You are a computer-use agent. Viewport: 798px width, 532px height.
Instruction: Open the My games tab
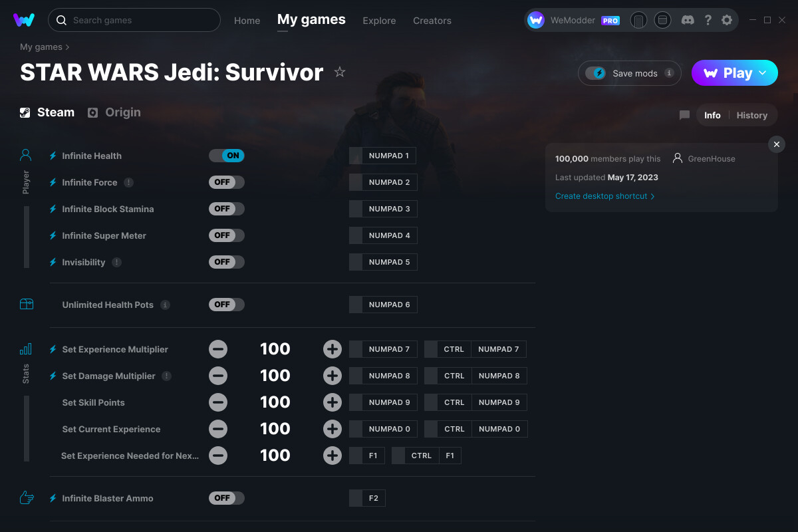tap(311, 20)
